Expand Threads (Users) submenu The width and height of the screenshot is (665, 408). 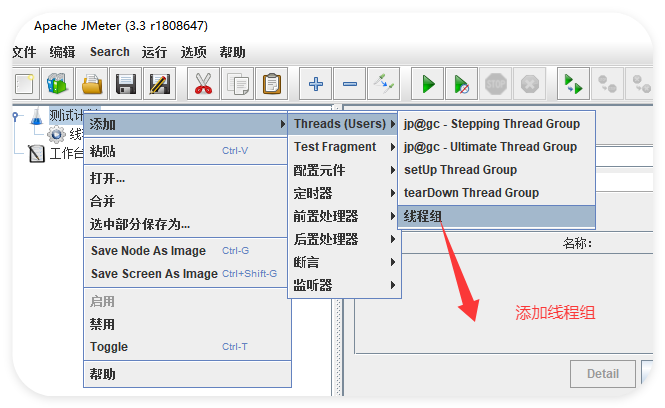pos(343,124)
